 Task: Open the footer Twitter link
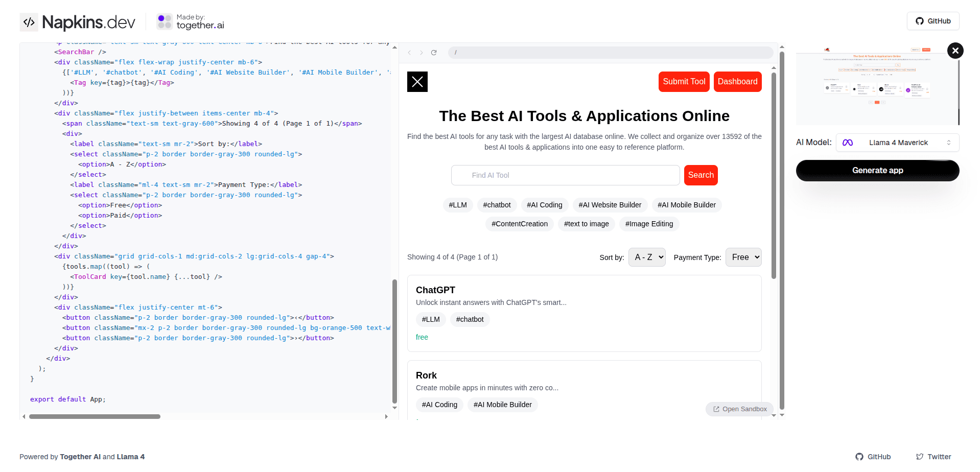coord(934,457)
